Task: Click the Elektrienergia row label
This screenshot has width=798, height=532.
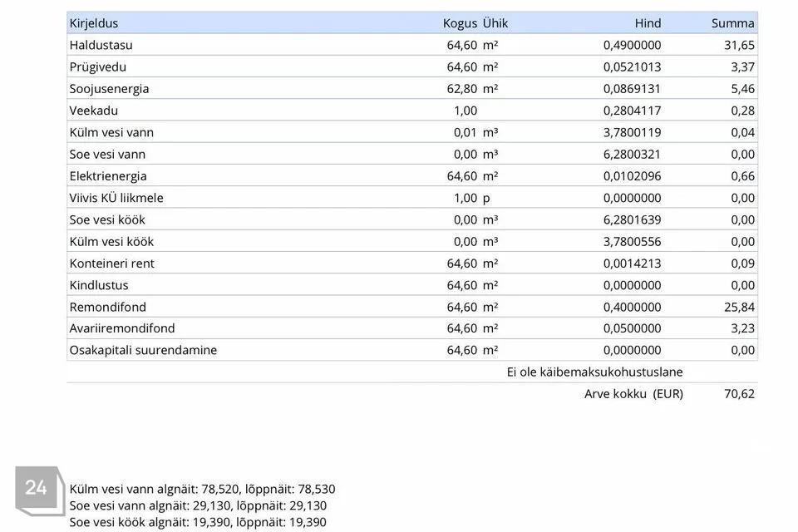Action: coord(108,176)
